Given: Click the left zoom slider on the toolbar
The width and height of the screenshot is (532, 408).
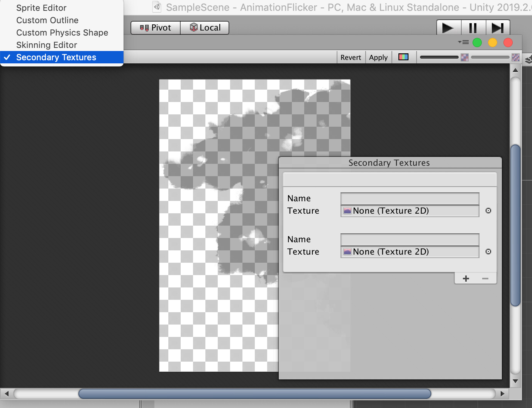Looking at the screenshot, I should (x=439, y=57).
